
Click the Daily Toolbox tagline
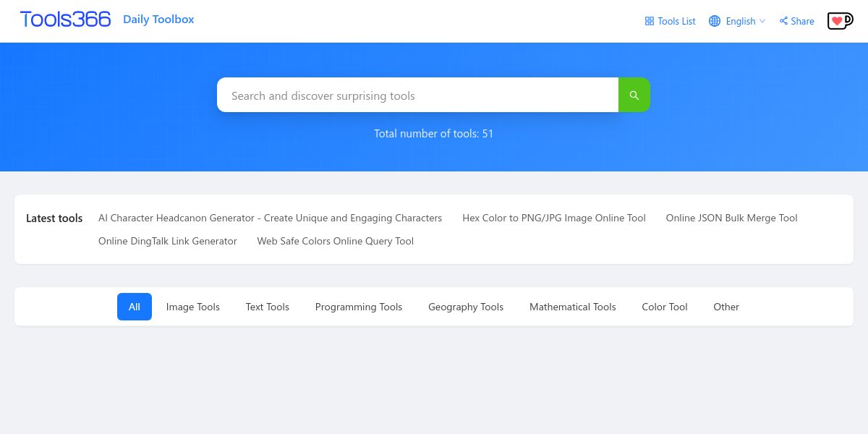pyautogui.click(x=158, y=20)
